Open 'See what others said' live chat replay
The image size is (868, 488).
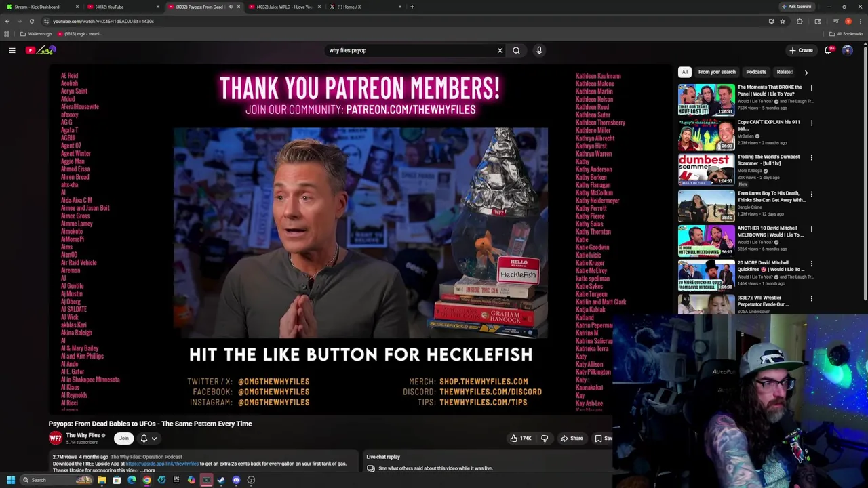point(435,468)
